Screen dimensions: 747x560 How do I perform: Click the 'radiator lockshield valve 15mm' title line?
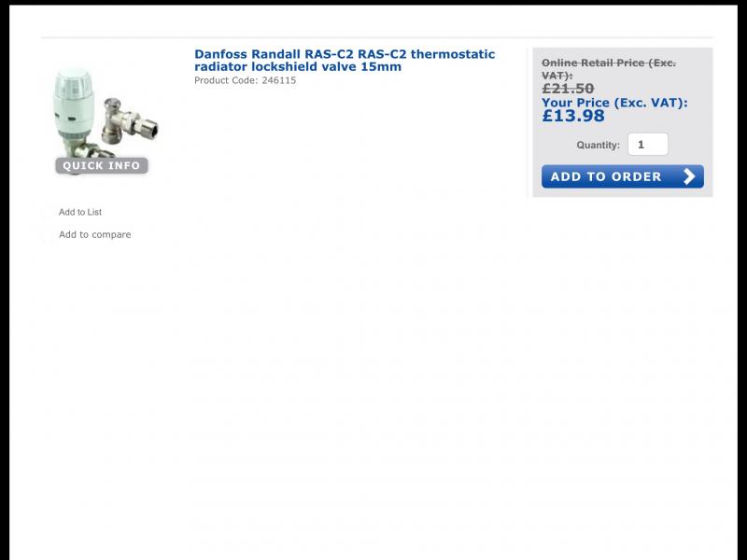(x=298, y=66)
